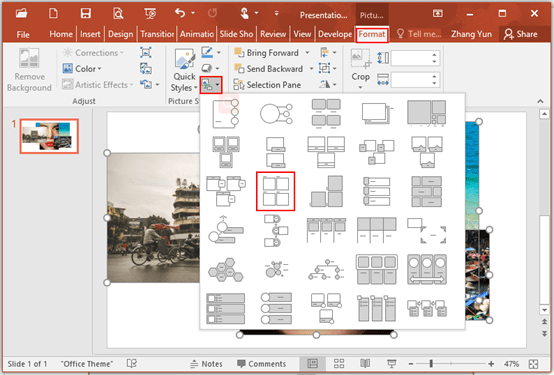Screen dimensions: 554x375
Task: Open the File tab
Action: click(x=23, y=35)
